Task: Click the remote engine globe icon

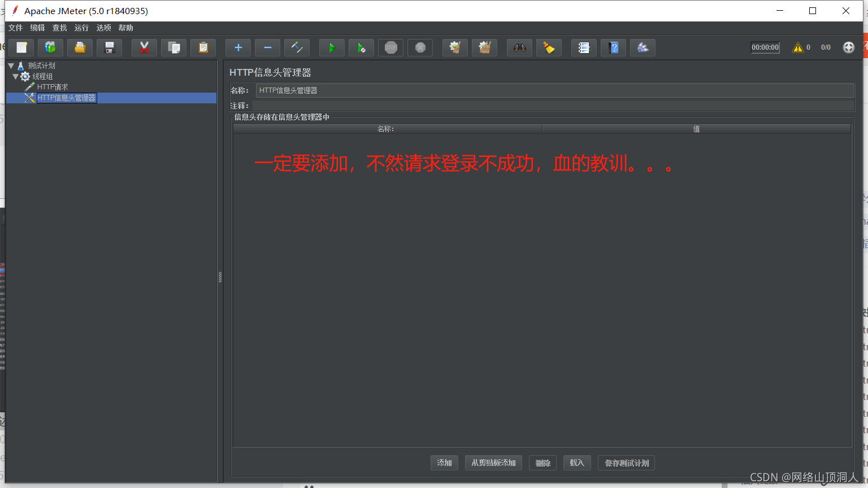Action: (849, 47)
